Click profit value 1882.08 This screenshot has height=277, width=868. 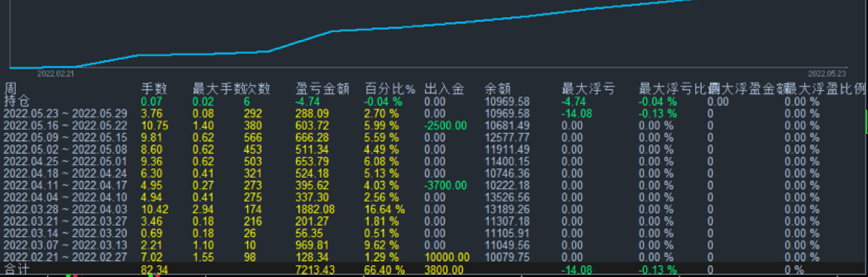315,210
